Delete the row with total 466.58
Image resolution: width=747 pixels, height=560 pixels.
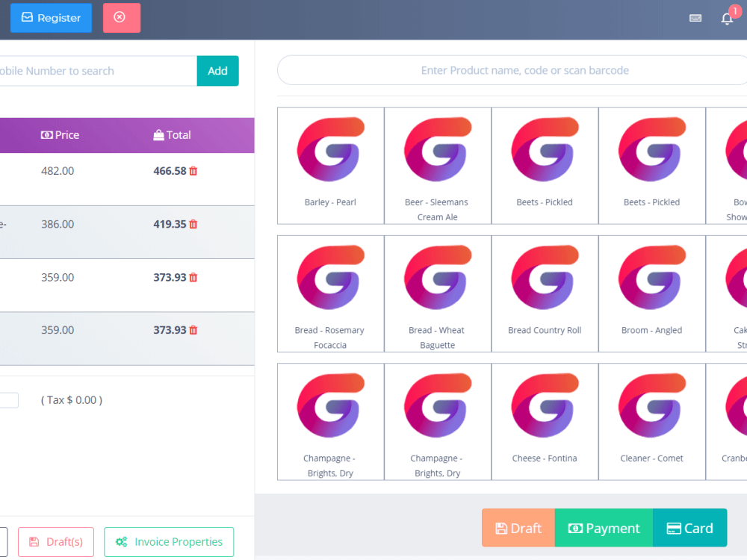click(193, 171)
